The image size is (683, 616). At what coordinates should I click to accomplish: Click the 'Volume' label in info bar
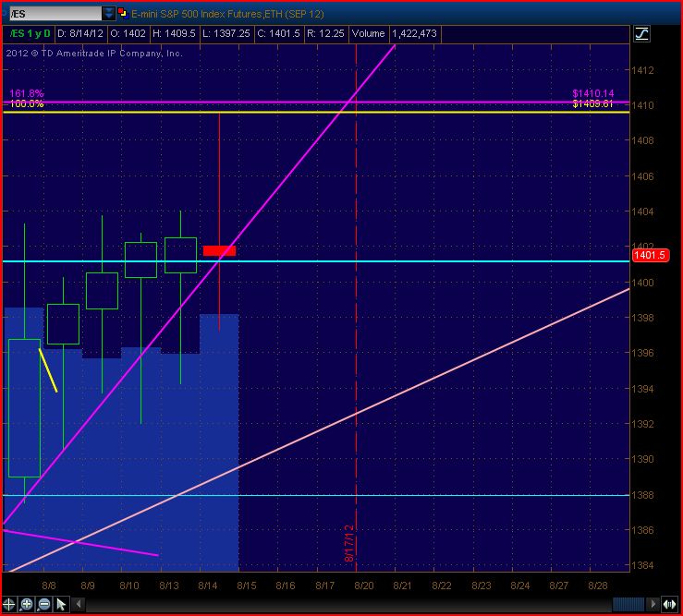368,33
